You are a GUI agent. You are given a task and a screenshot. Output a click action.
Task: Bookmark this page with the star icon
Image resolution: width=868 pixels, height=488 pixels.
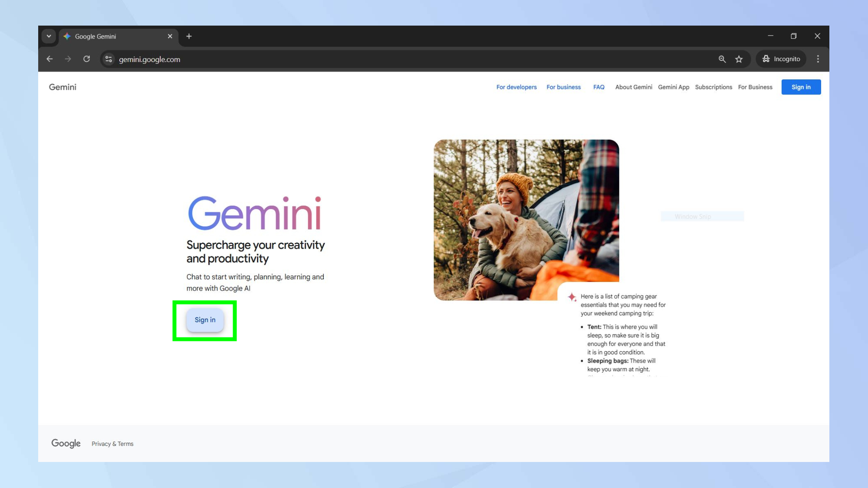click(x=739, y=59)
